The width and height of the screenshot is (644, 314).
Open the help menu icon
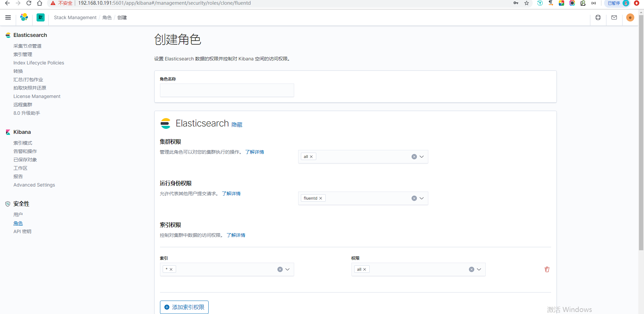click(598, 17)
